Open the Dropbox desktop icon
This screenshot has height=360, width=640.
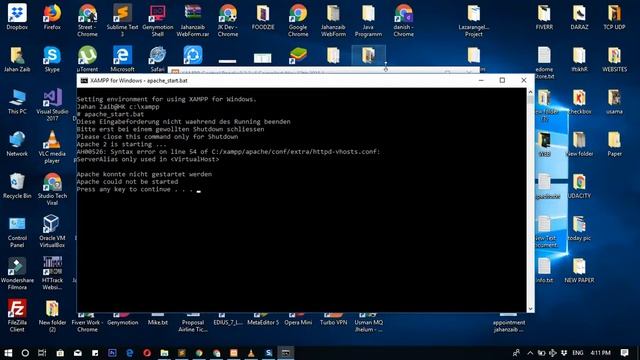point(17,17)
